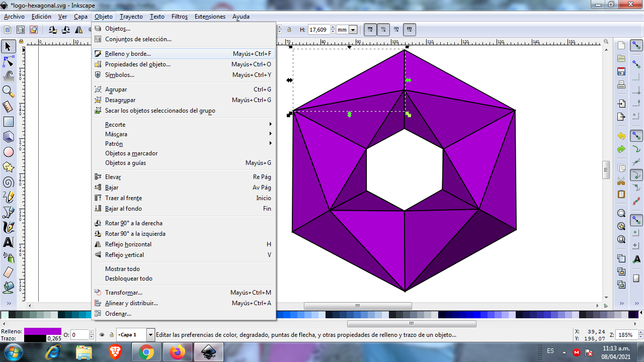Click the Relleno purple fill swatch

pos(43,331)
